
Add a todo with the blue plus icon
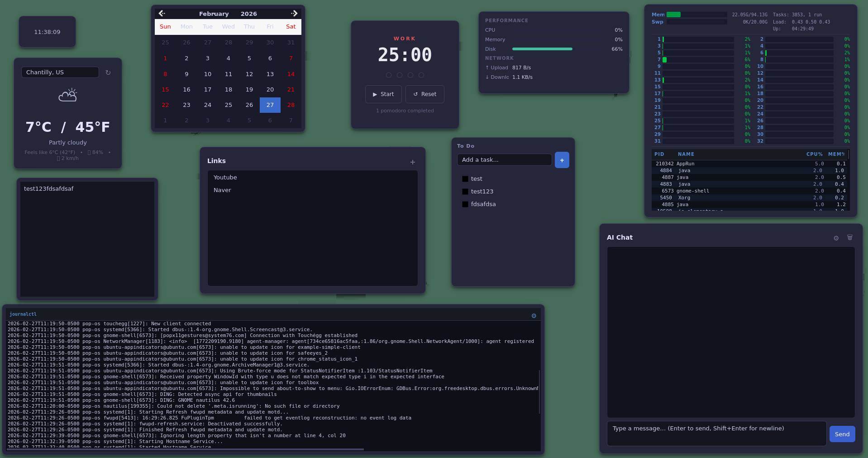coord(562,160)
